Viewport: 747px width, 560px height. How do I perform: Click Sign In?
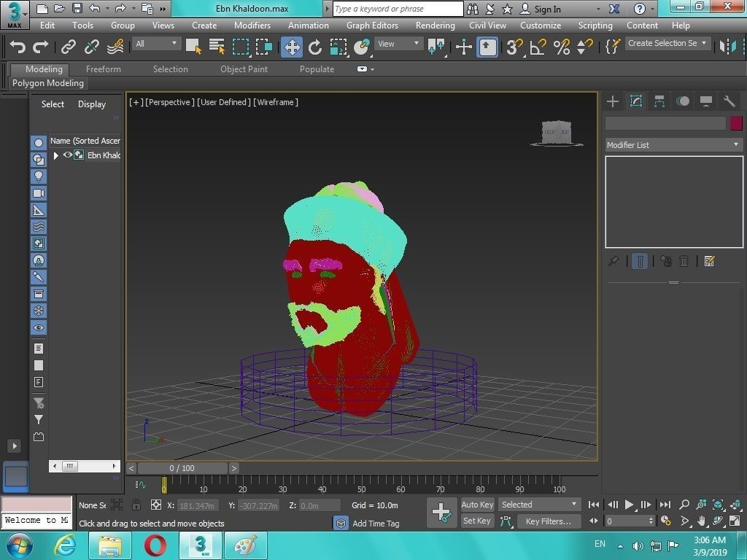[547, 9]
